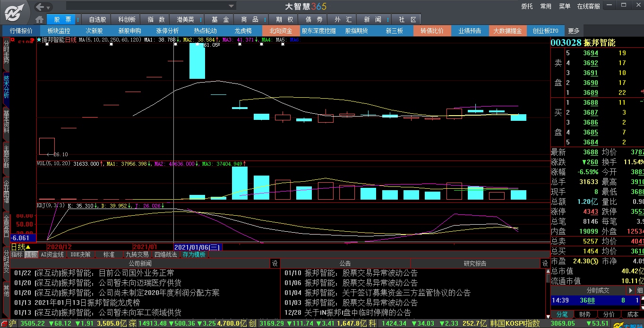This screenshot has width=644, height=328.
Task: Open the home page via house icon
Action: click(40, 19)
